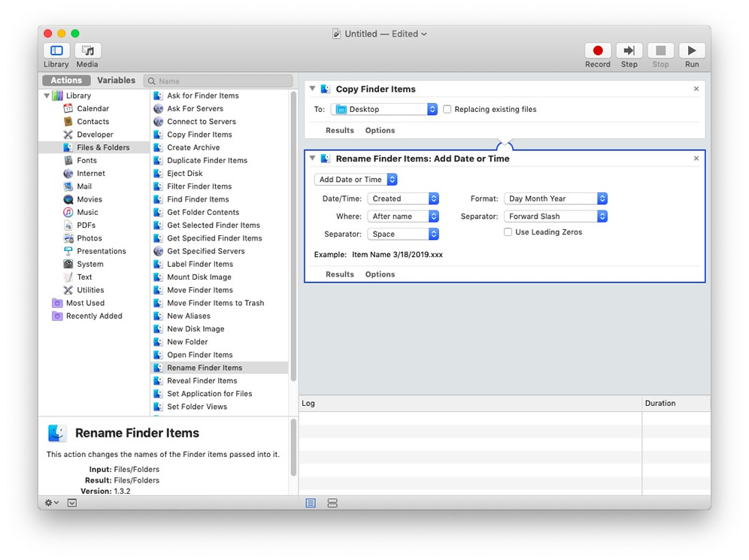The height and width of the screenshot is (560, 749).
Task: Select Mail category in Library
Action: click(84, 186)
